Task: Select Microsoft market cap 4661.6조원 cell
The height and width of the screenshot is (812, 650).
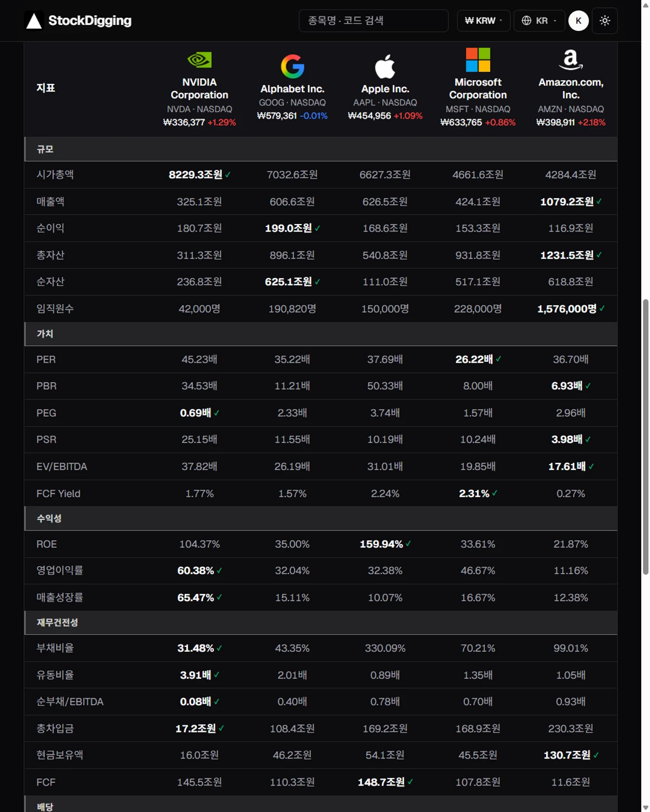Action: [478, 174]
